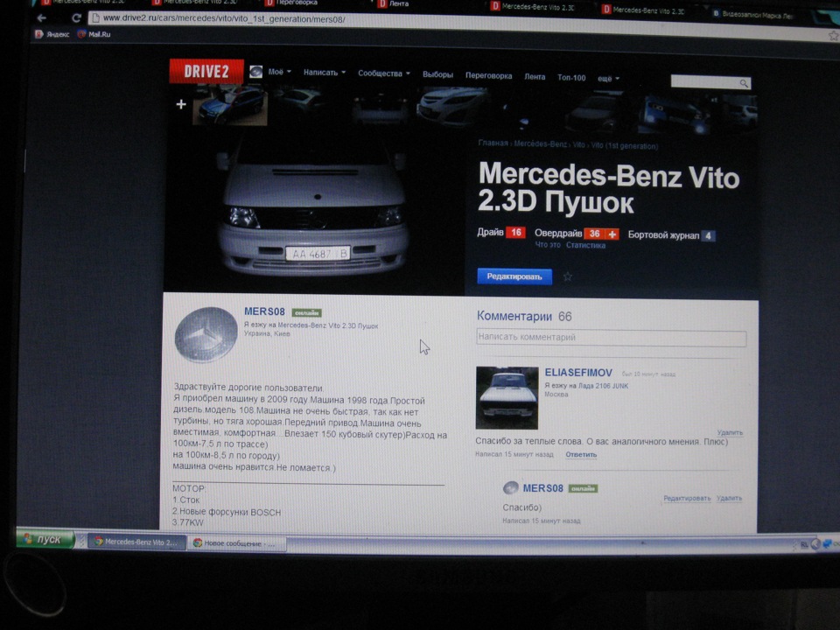Click the Овердрайв plus button
The height and width of the screenshot is (630, 840).
point(612,234)
